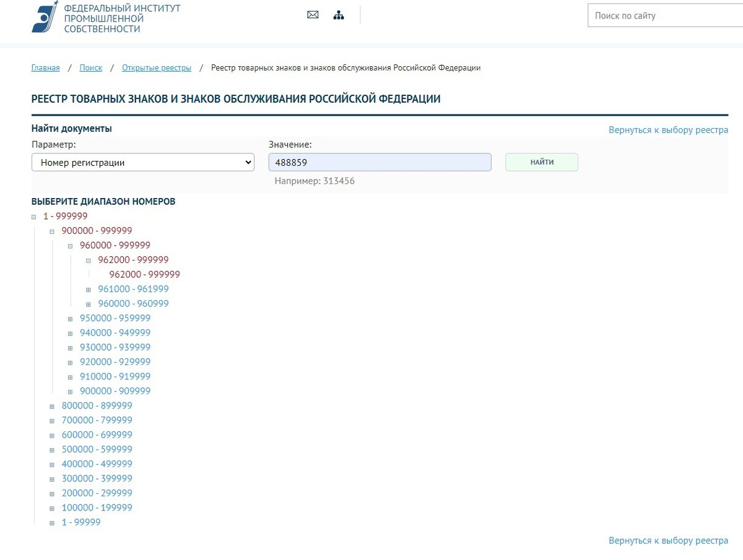Click the Значение input containing 488859

pyautogui.click(x=380, y=162)
